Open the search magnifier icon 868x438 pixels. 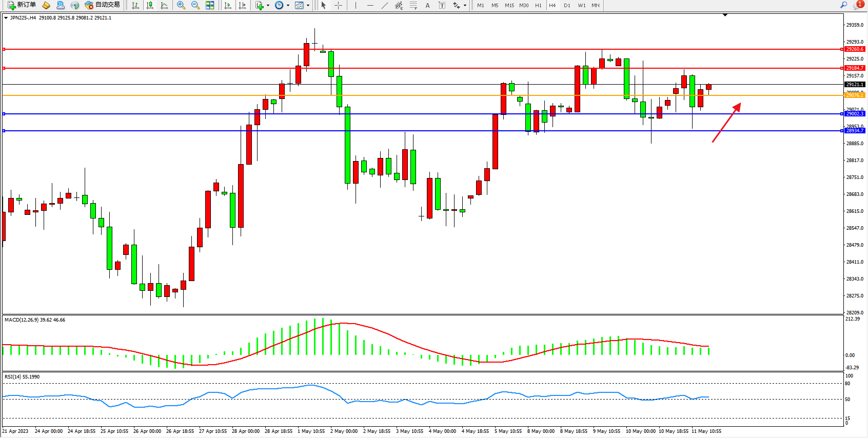(x=843, y=5)
